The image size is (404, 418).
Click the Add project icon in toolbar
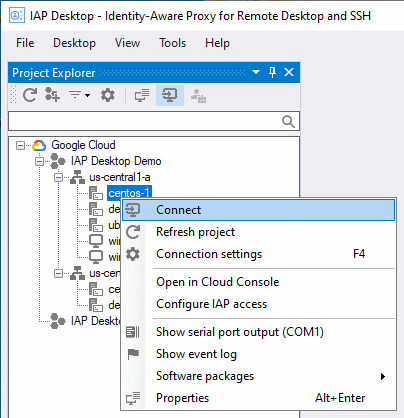point(52,95)
